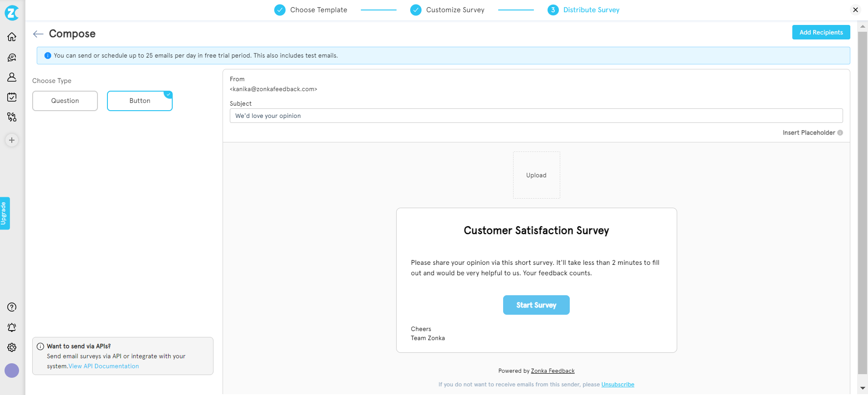Open the Home icon in sidebar
The width and height of the screenshot is (868, 395).
tap(12, 37)
